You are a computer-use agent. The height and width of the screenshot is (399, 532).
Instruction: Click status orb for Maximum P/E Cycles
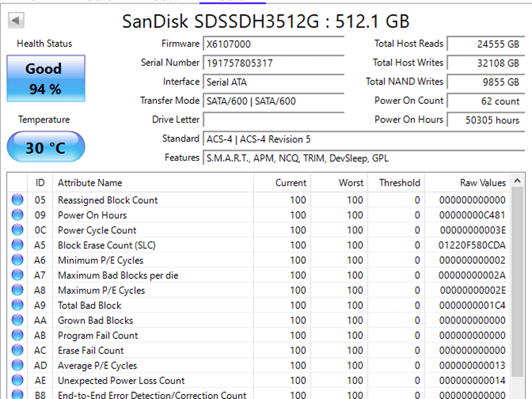pos(17,290)
